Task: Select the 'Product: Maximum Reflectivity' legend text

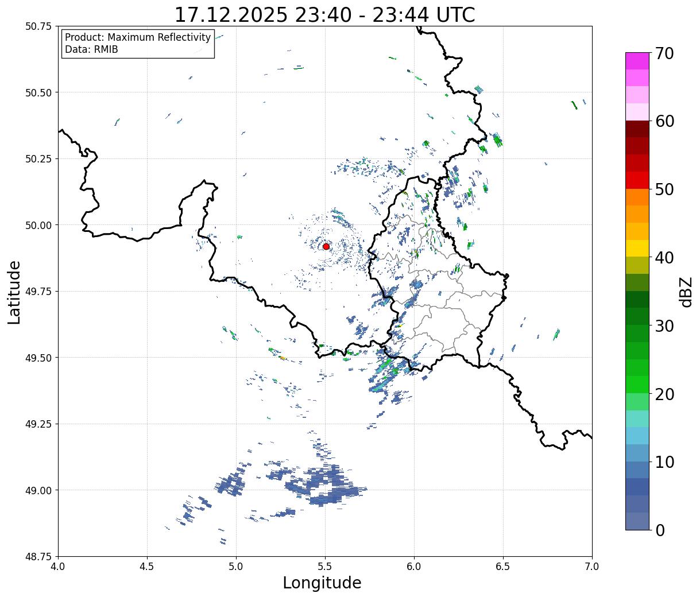Action: click(138, 37)
